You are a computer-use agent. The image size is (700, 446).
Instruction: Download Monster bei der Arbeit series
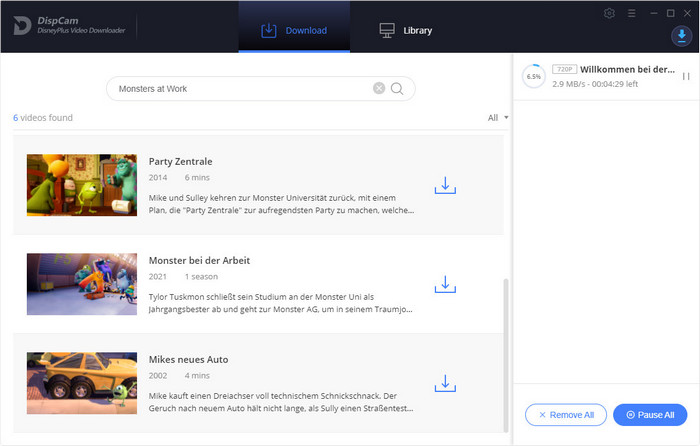point(445,284)
